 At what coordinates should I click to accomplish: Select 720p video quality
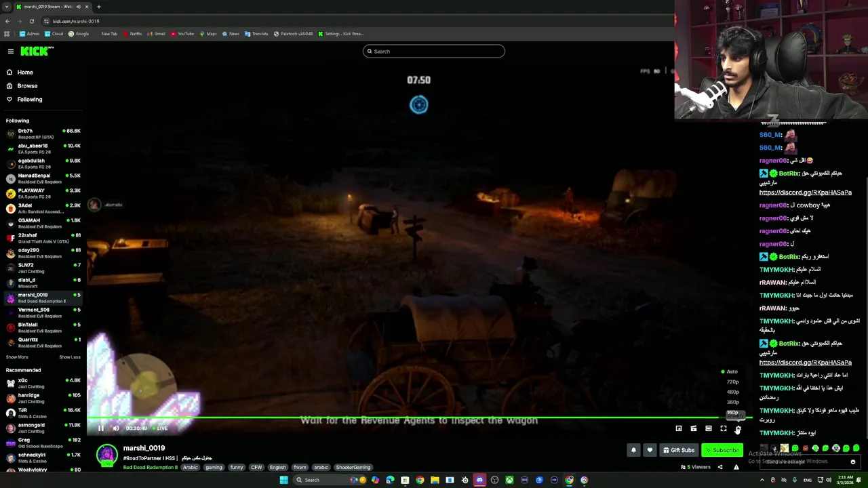(x=732, y=382)
